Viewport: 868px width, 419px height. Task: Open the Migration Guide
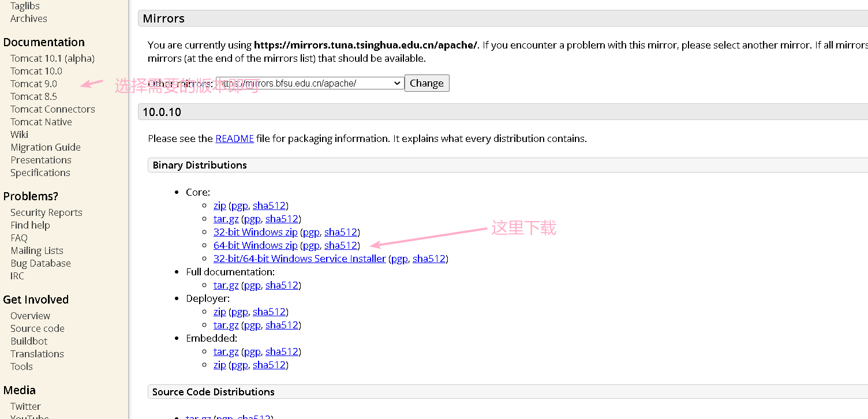coord(46,147)
